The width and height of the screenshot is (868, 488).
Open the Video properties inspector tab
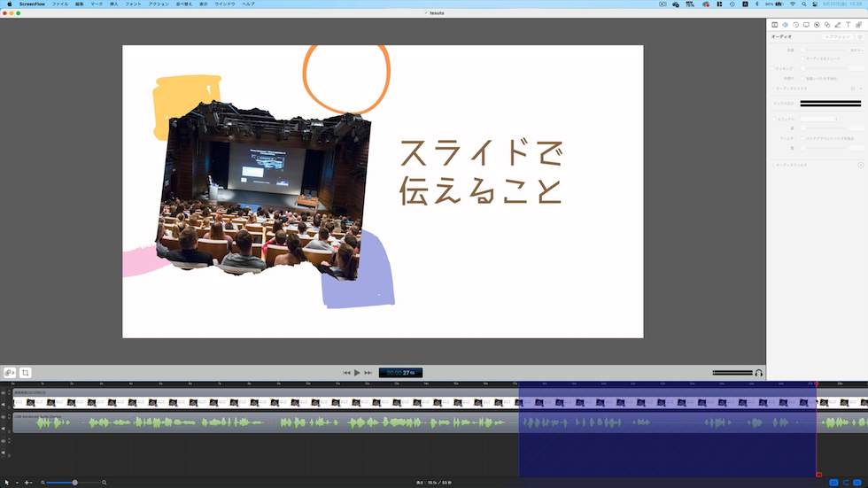tap(774, 25)
